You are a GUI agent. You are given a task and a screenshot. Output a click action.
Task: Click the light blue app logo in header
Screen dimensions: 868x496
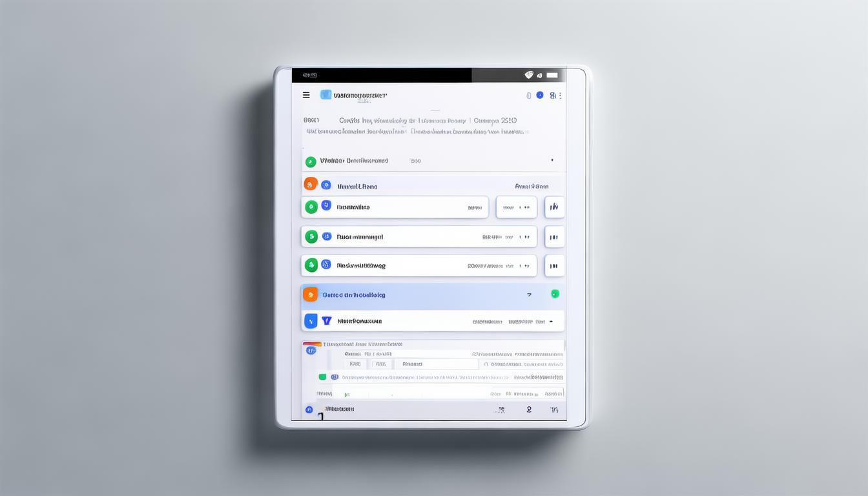(325, 95)
